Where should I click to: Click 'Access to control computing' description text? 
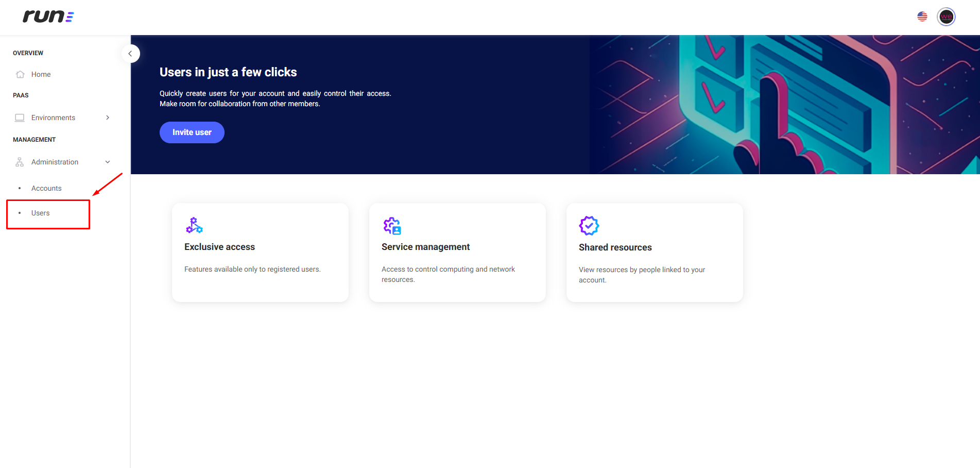pyautogui.click(x=448, y=274)
